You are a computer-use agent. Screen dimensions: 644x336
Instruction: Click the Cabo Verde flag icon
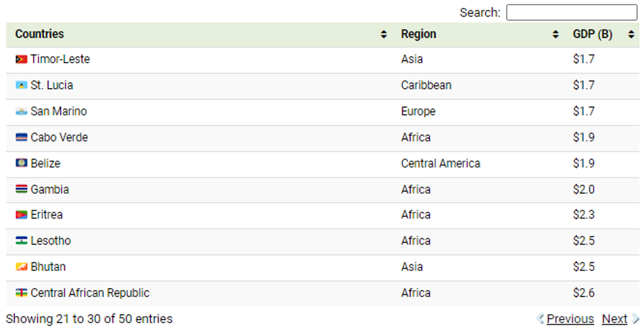tap(21, 137)
